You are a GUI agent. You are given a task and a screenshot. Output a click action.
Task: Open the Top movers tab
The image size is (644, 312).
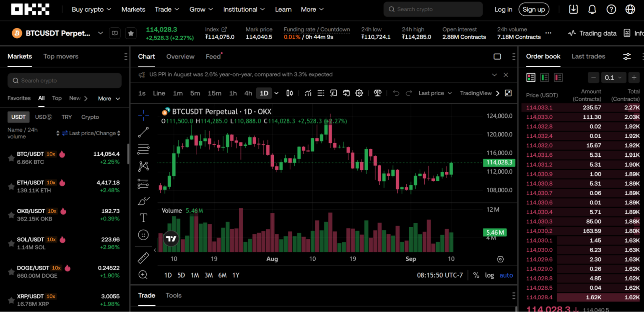point(61,56)
